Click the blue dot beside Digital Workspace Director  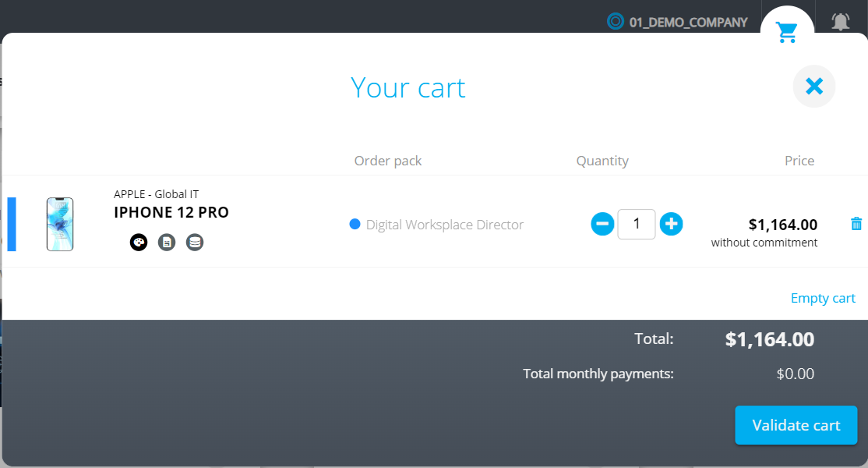pyautogui.click(x=355, y=225)
